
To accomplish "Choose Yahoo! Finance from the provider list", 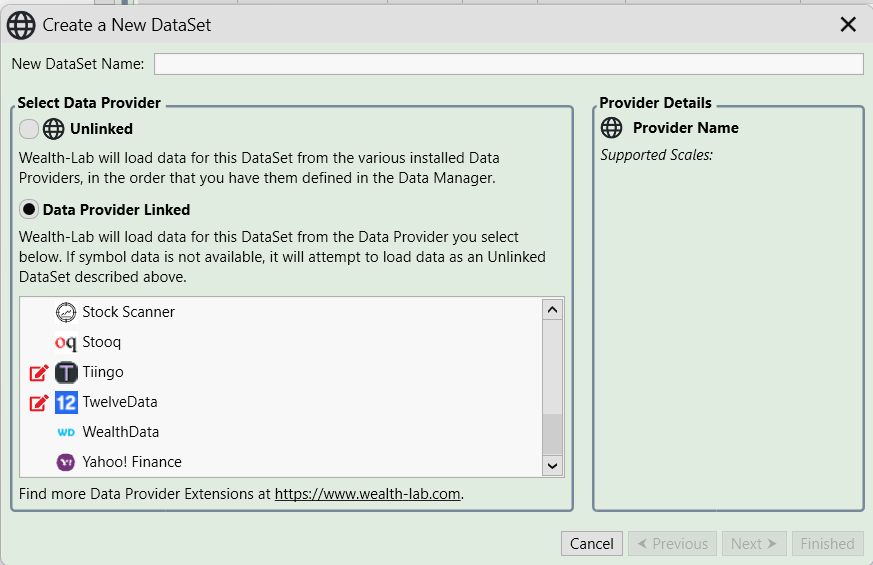I will [131, 462].
